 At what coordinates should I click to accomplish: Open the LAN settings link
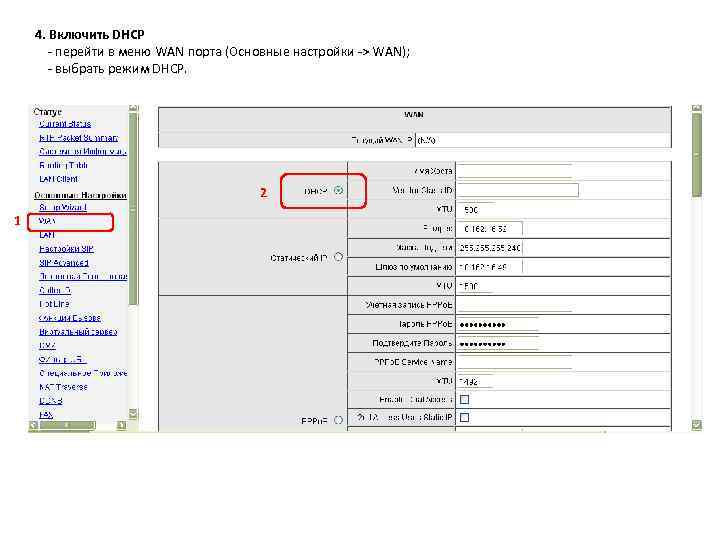[47, 235]
